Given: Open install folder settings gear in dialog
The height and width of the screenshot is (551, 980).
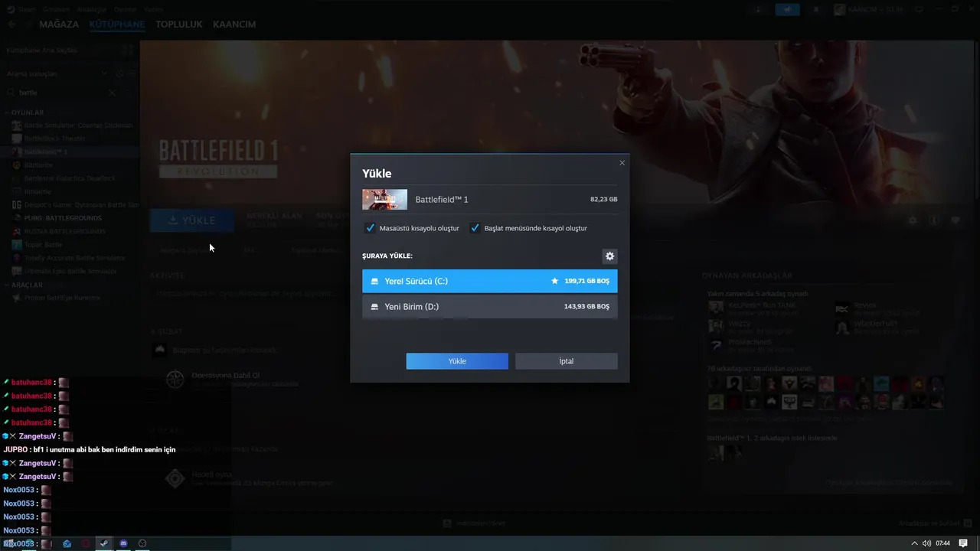Looking at the screenshot, I should [x=609, y=256].
